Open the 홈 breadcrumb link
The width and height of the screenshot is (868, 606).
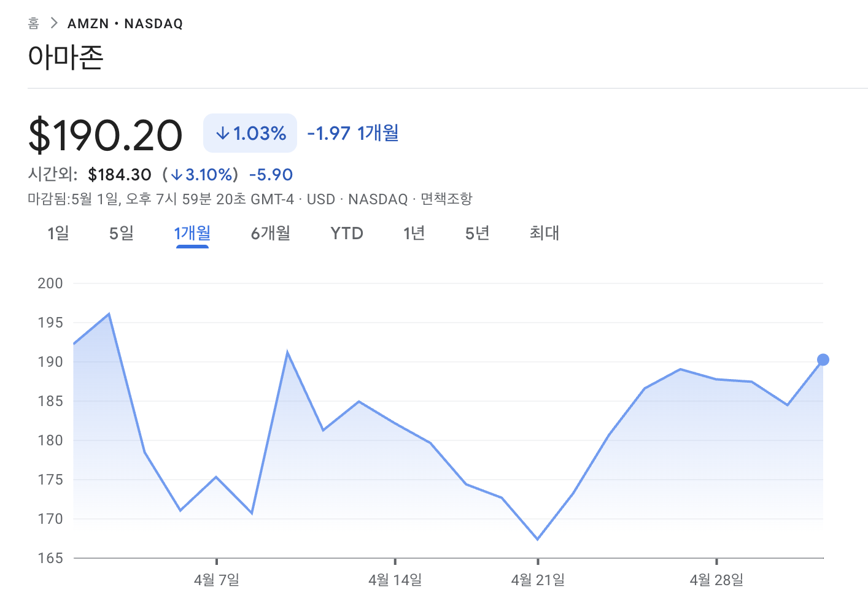coord(33,23)
